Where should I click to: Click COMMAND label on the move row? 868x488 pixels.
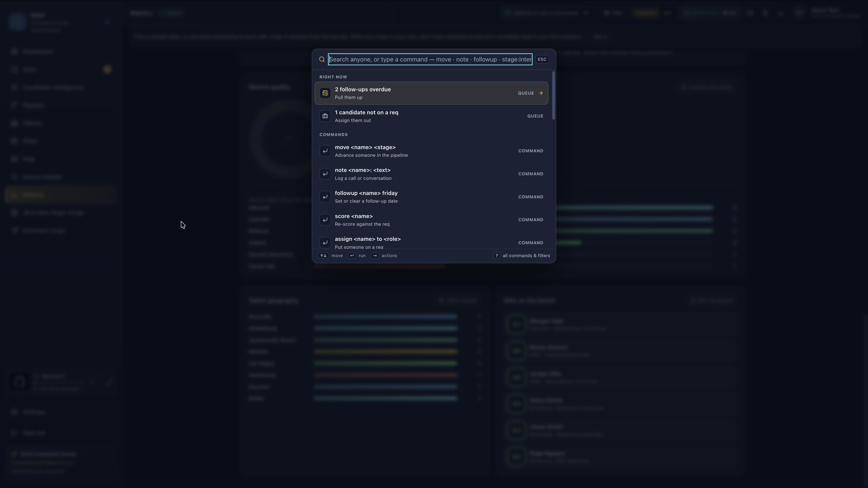point(531,151)
